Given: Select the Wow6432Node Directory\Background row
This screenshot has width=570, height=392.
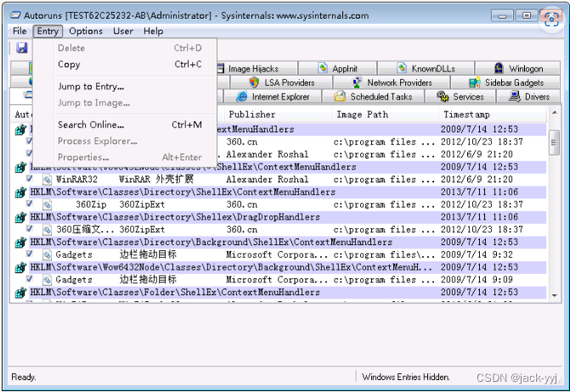Looking at the screenshot, I should [x=280, y=267].
